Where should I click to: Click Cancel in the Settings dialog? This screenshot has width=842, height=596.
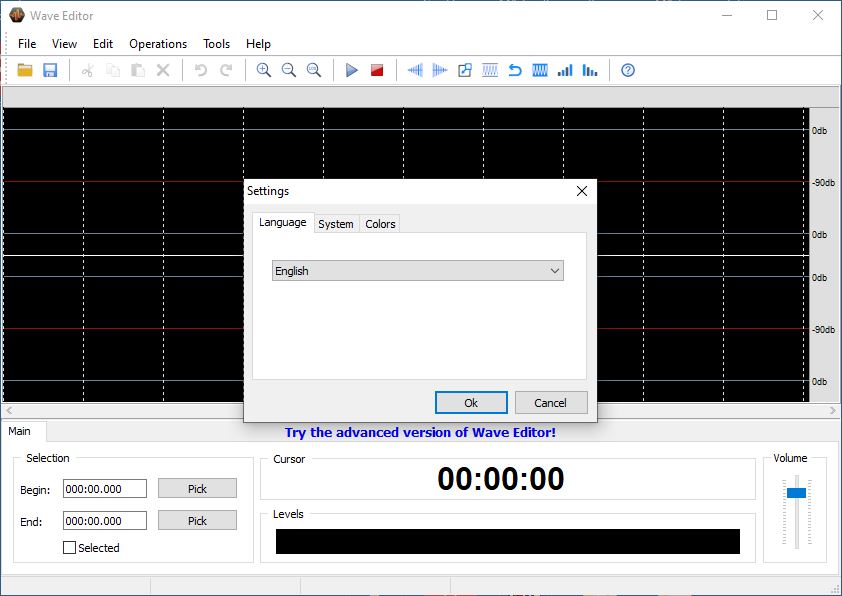click(x=550, y=403)
